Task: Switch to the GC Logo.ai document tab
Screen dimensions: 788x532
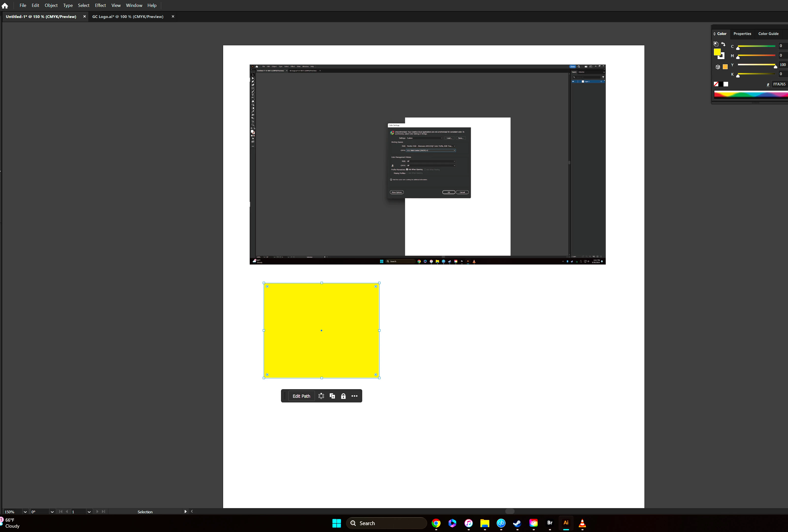Action: pyautogui.click(x=128, y=17)
